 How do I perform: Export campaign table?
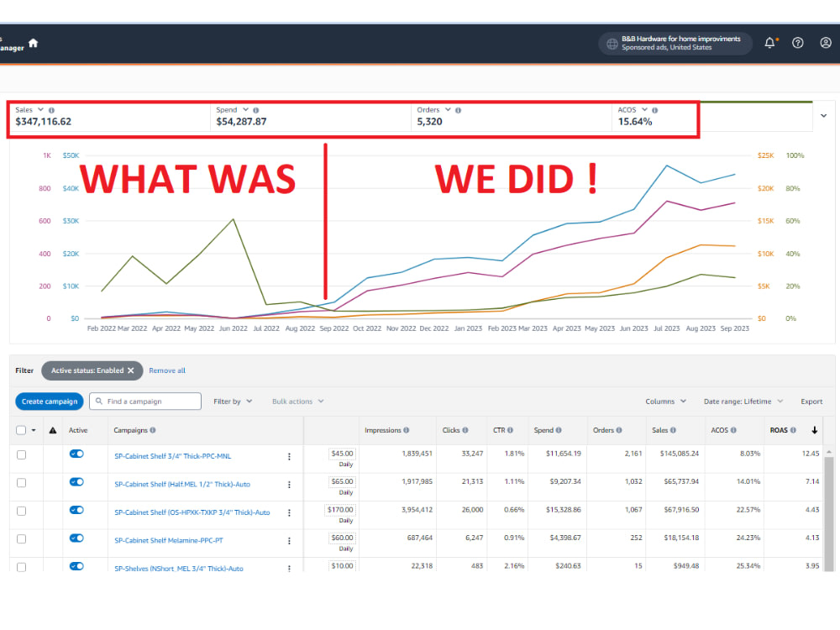click(811, 402)
